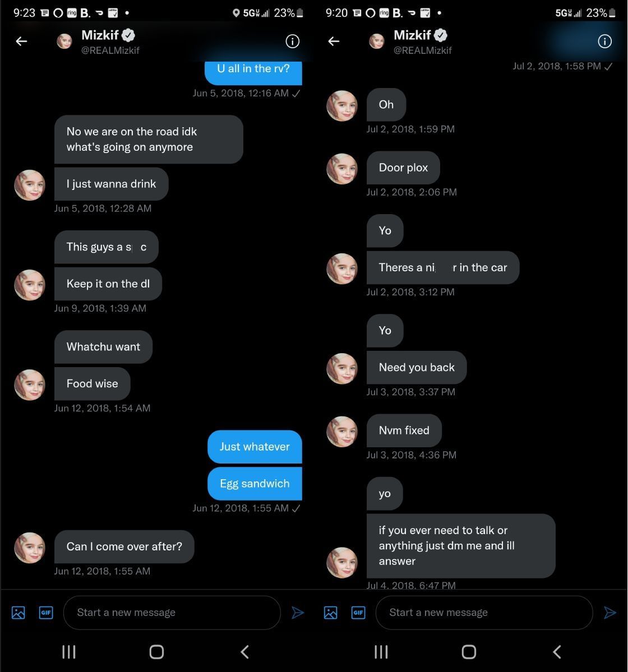Viewport: 628px width, 672px height.
Task: Select the 'Egg sandwich' message bubble
Action: (255, 483)
